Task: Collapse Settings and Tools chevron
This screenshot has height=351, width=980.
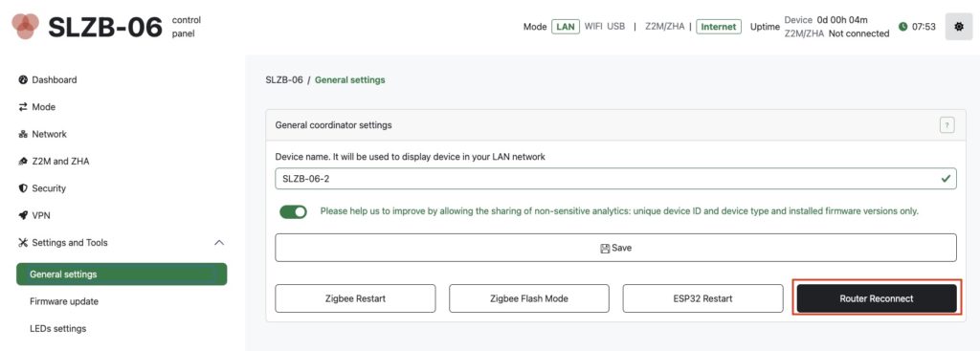Action: (219, 242)
